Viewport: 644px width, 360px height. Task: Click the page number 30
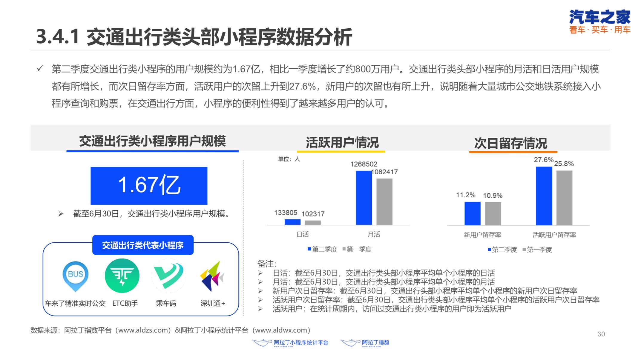click(x=601, y=334)
